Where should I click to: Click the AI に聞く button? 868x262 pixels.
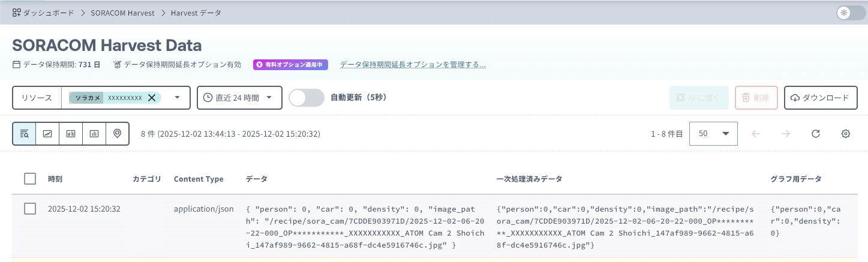699,98
